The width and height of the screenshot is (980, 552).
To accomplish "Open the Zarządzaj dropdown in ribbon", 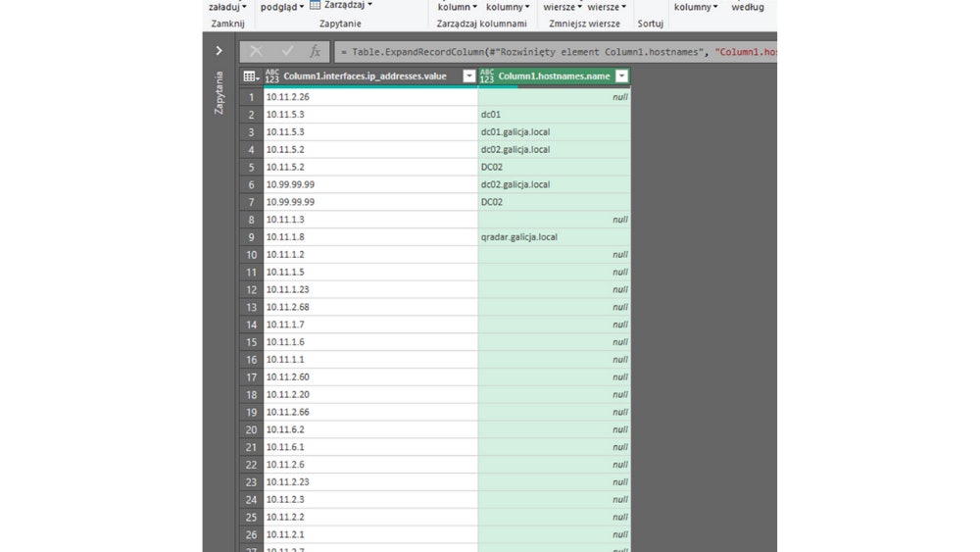I will tap(349, 6).
